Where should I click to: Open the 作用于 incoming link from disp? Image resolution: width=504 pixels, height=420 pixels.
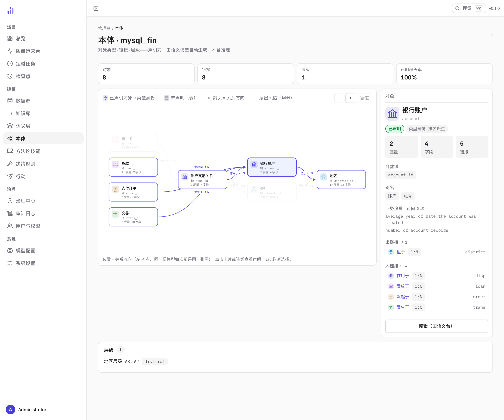coord(437,276)
